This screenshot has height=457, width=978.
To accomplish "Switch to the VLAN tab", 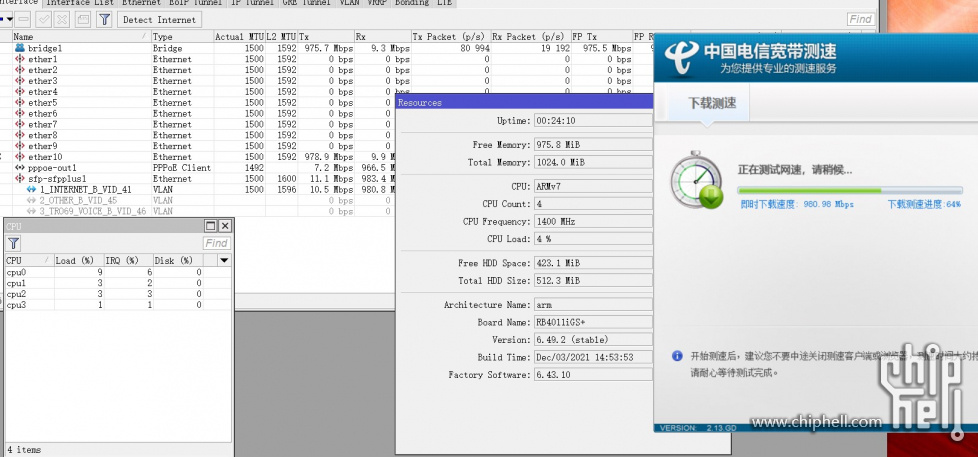I will pos(349,3).
